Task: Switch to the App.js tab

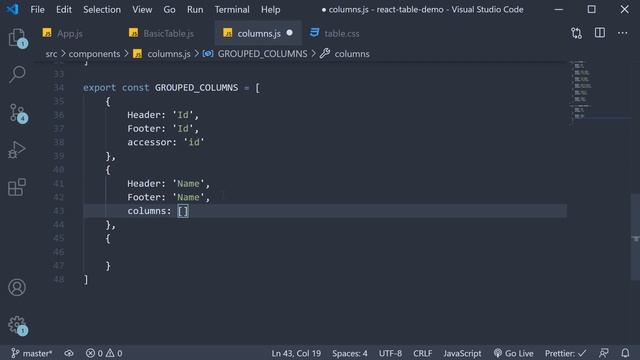Action: [63, 33]
